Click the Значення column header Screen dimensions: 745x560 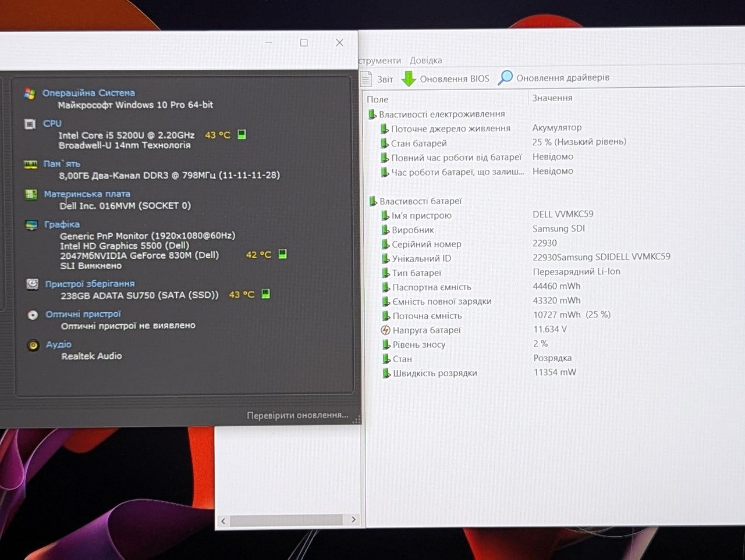(552, 98)
